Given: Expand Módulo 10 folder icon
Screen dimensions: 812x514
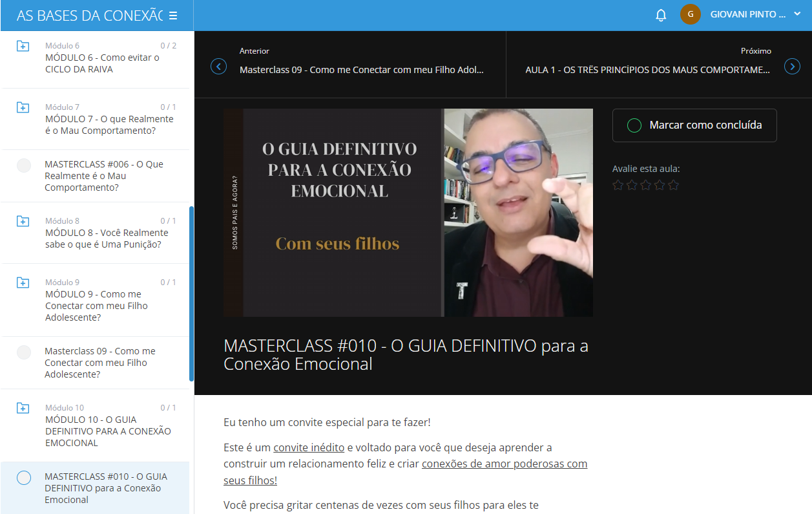Looking at the screenshot, I should (23, 409).
